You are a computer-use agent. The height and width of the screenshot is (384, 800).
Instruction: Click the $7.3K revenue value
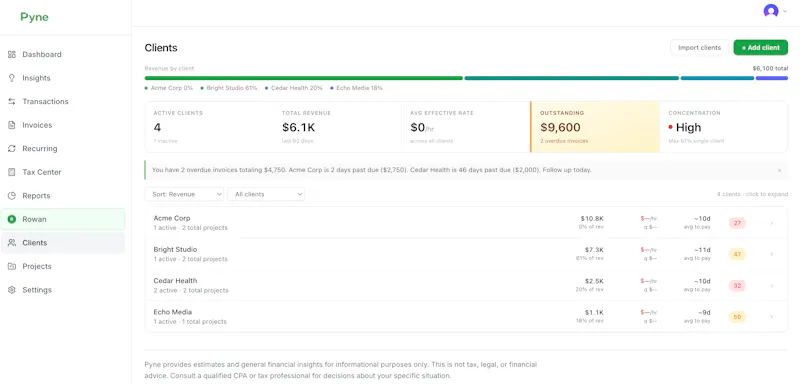pos(594,250)
